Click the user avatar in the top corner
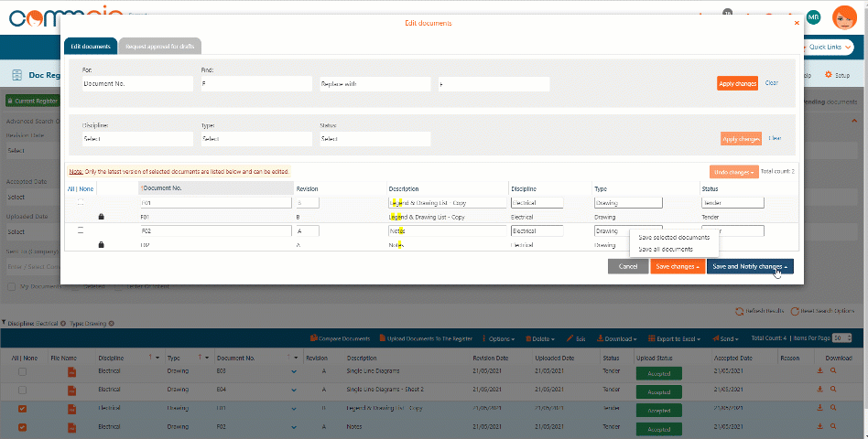 [x=844, y=17]
